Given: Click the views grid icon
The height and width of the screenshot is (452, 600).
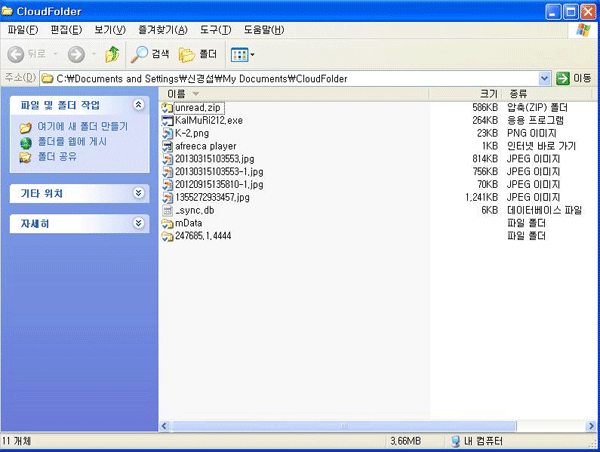Looking at the screenshot, I should [x=240, y=55].
